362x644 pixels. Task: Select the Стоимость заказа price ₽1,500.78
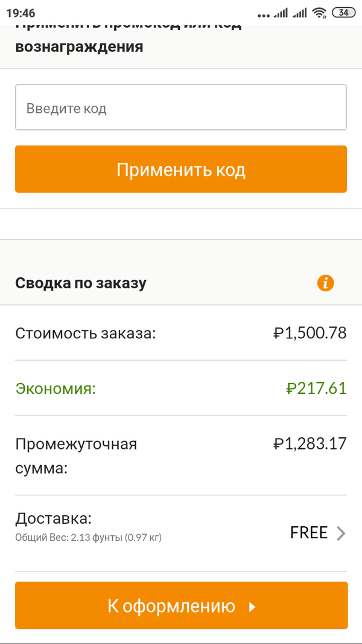[x=310, y=333]
